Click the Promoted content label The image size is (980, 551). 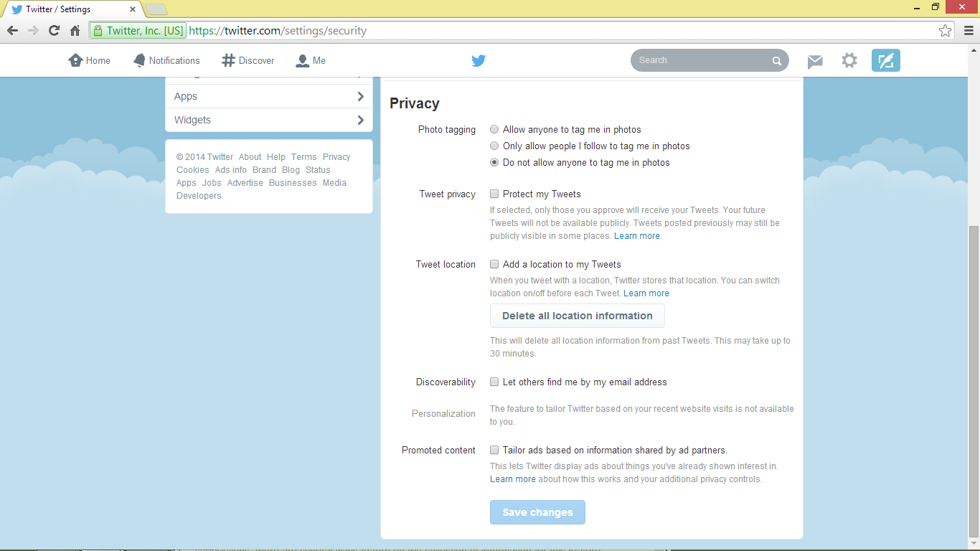(x=438, y=451)
